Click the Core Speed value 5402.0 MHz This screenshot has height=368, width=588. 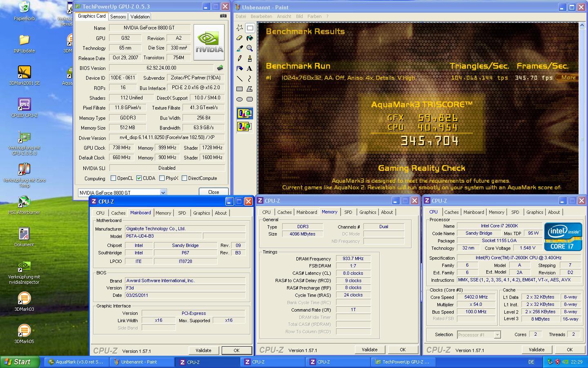[476, 297]
